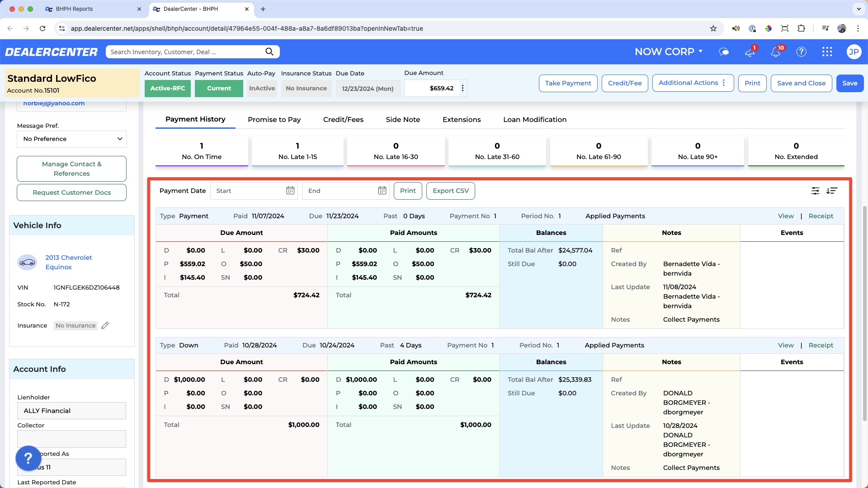Click Take Payment button
868x488 pixels.
(x=568, y=83)
